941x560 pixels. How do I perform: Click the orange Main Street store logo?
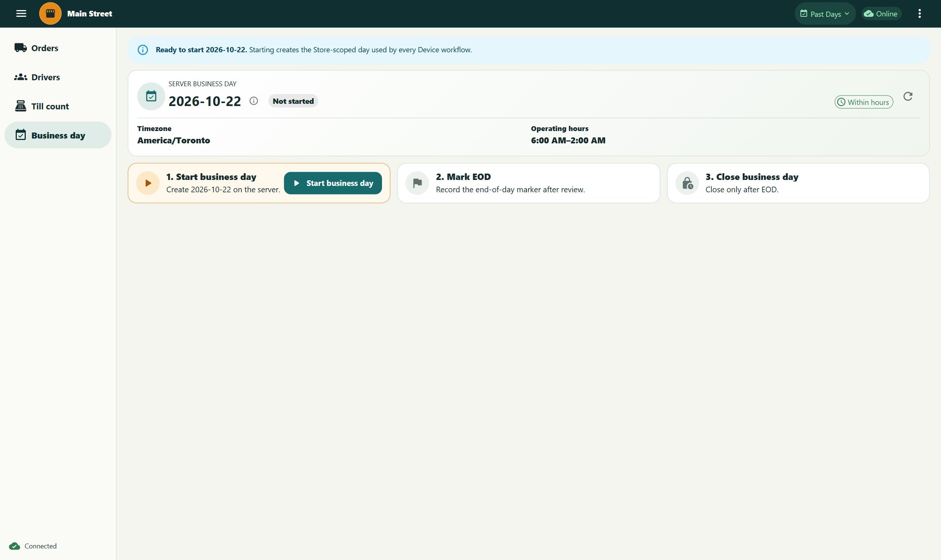[x=50, y=13]
